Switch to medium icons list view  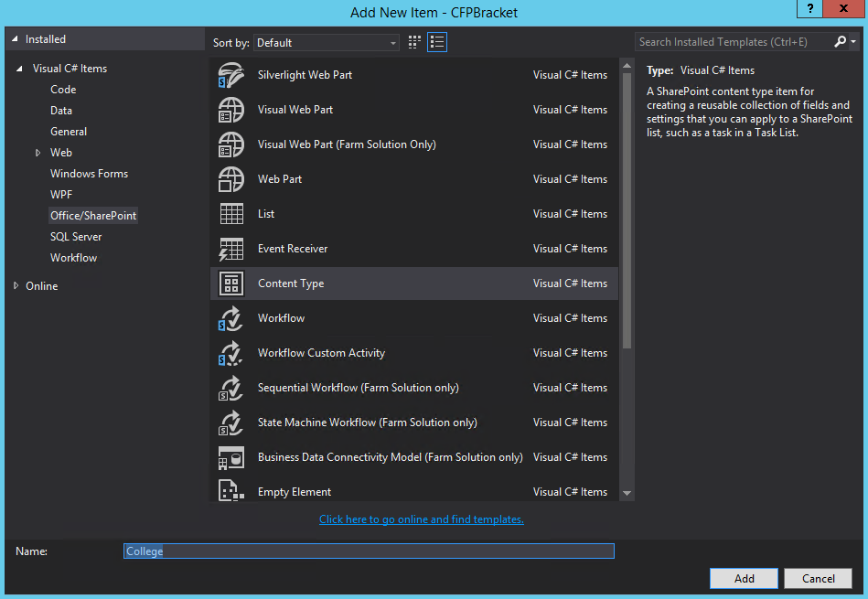[x=437, y=42]
